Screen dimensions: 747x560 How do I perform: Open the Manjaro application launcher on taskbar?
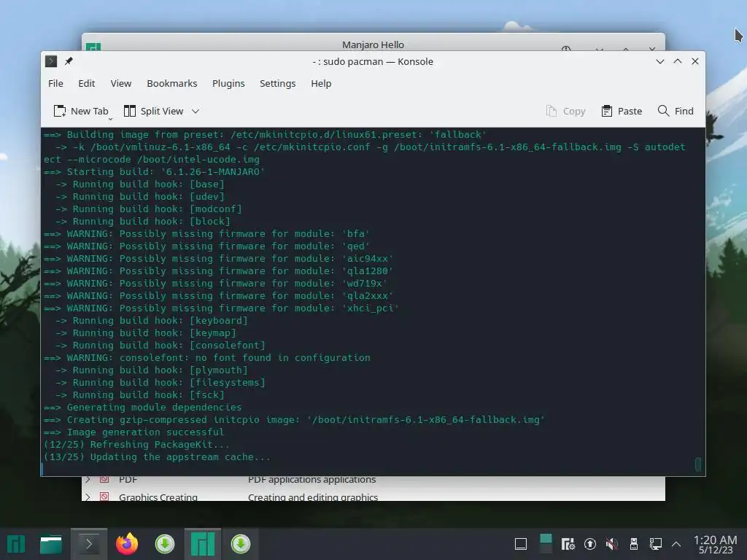tap(16, 544)
